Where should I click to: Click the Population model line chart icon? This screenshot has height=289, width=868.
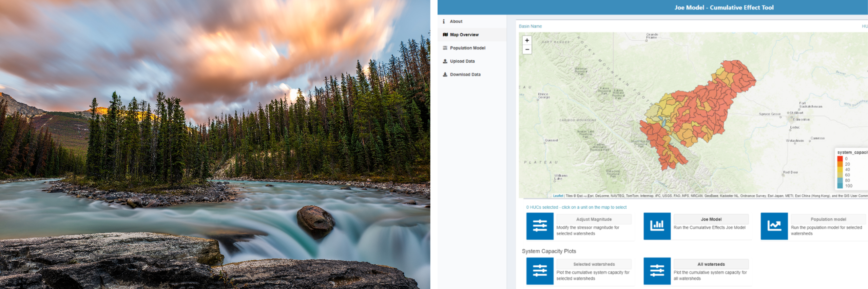click(774, 226)
